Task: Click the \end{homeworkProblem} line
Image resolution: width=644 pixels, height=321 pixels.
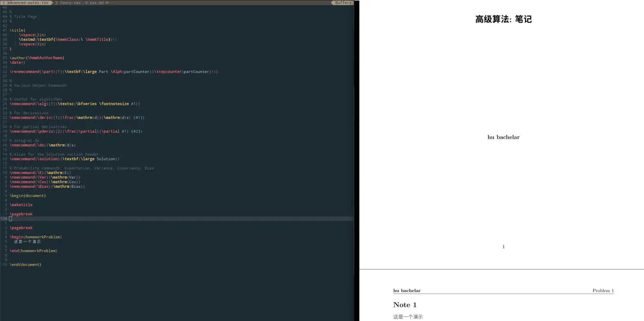Action: pos(33,250)
